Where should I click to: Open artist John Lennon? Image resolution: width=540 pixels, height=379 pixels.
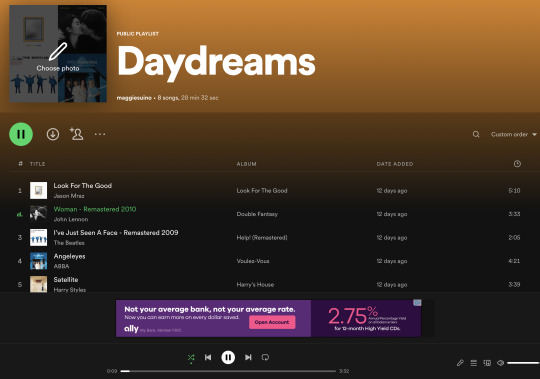tap(71, 219)
